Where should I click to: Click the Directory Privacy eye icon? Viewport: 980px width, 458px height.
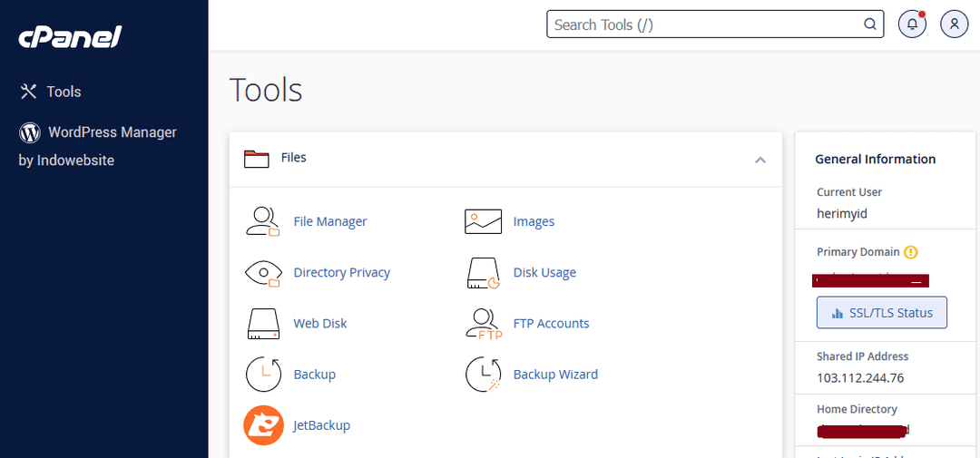[x=262, y=273]
